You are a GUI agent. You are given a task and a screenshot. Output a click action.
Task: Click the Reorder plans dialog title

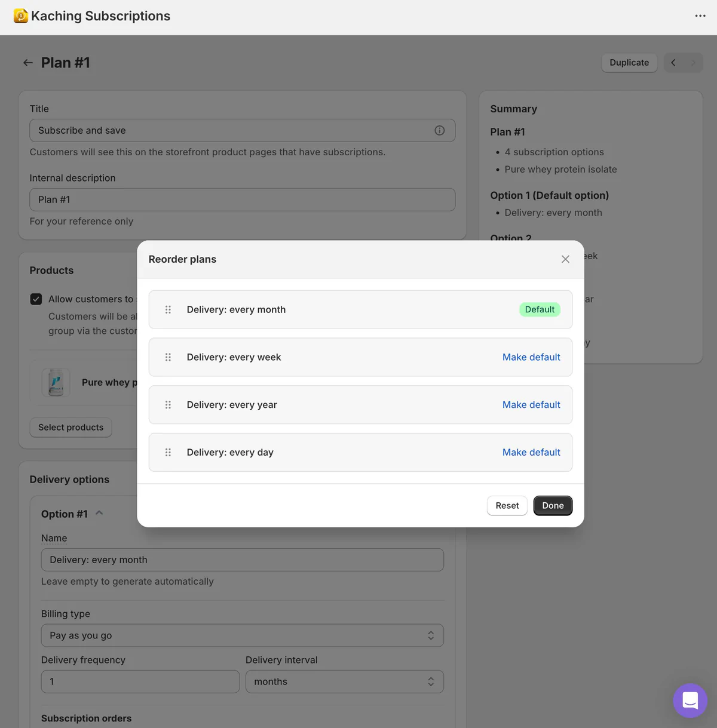[182, 259]
